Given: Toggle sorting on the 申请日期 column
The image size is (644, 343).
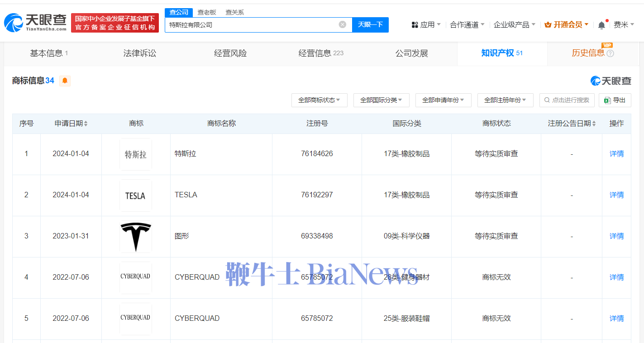Looking at the screenshot, I should point(87,123).
